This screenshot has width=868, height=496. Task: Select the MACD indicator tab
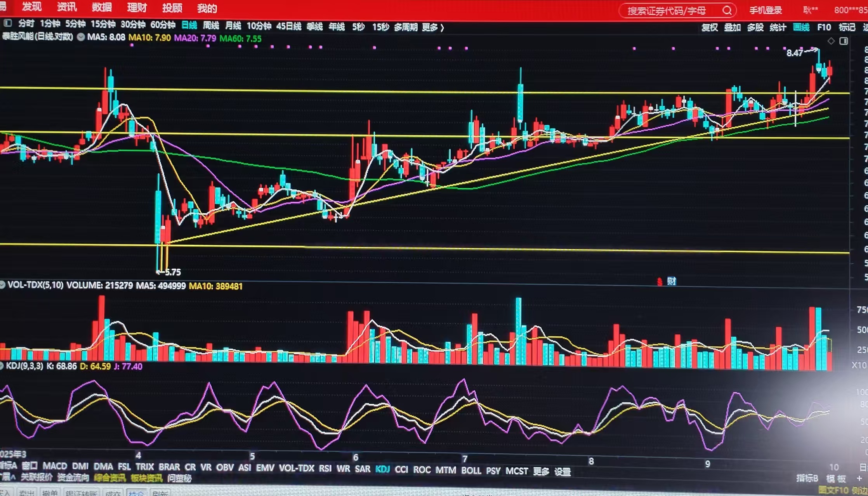[54, 466]
